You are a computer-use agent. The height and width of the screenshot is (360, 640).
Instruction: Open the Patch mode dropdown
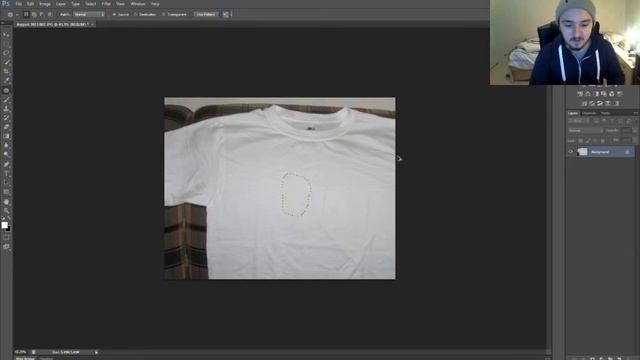89,14
